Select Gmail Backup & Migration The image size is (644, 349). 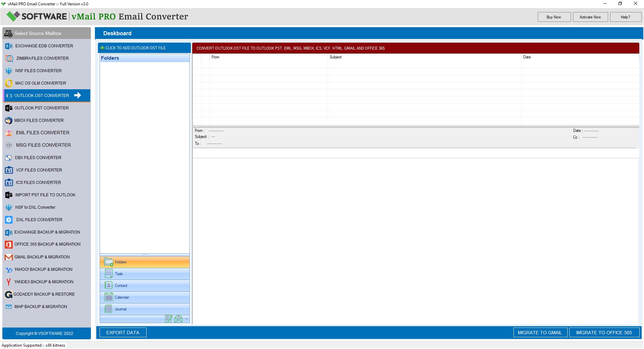(47, 257)
